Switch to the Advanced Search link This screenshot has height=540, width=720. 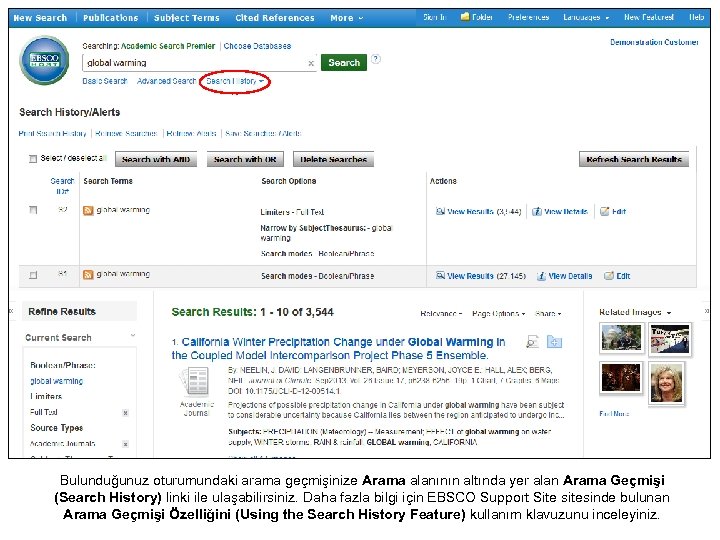click(x=166, y=81)
